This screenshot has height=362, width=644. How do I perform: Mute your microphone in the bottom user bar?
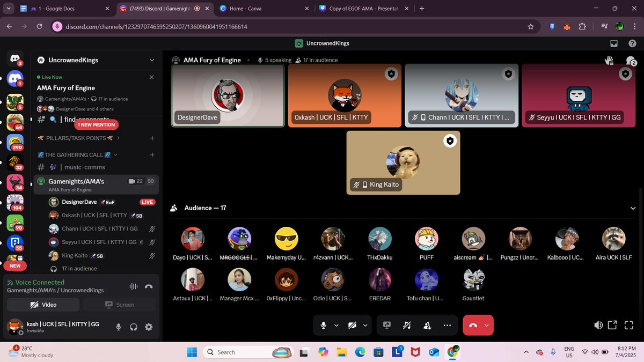point(118,327)
